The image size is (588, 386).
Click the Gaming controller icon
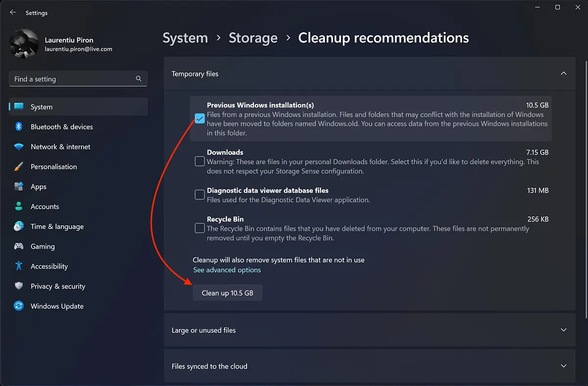click(19, 246)
